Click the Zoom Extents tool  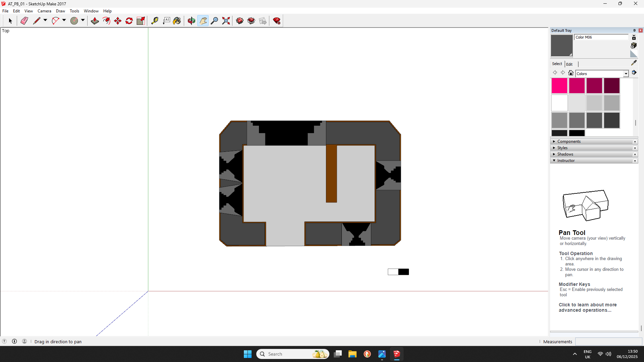(226, 21)
